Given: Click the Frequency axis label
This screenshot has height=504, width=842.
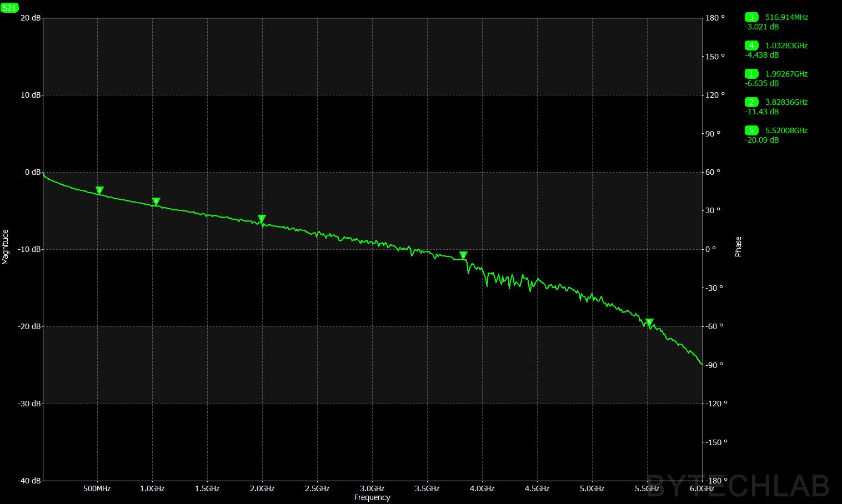Looking at the screenshot, I should [x=372, y=497].
